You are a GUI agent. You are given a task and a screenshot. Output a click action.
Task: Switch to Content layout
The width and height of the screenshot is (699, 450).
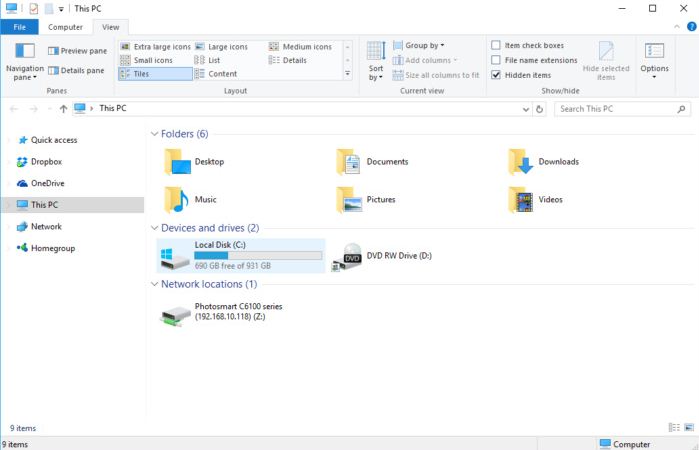point(216,74)
